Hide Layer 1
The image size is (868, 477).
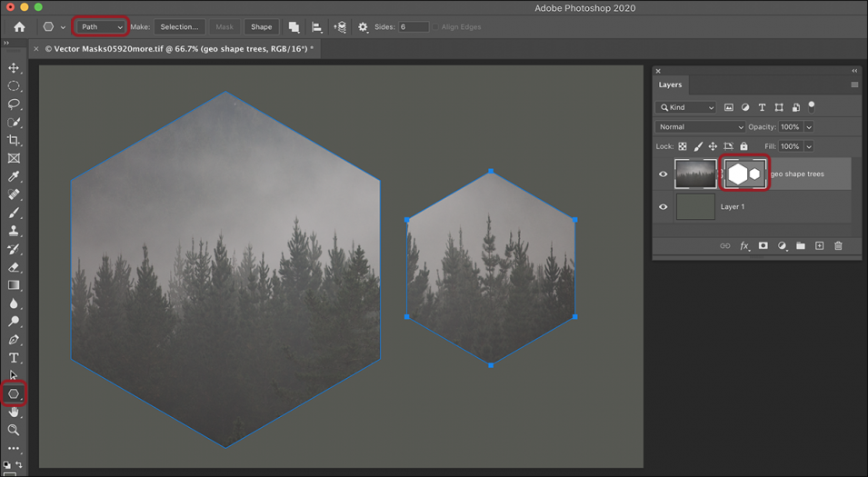coord(663,206)
